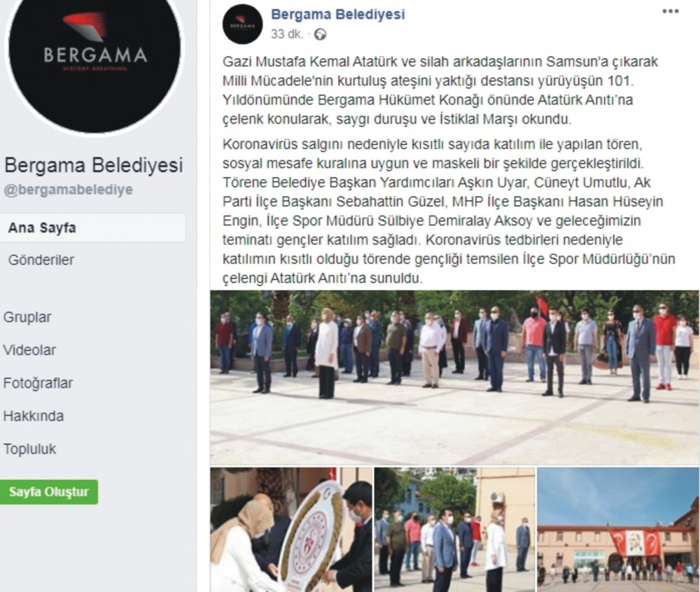The height and width of the screenshot is (592, 700).
Task: Open the post options three-dots menu
Action: tap(670, 12)
